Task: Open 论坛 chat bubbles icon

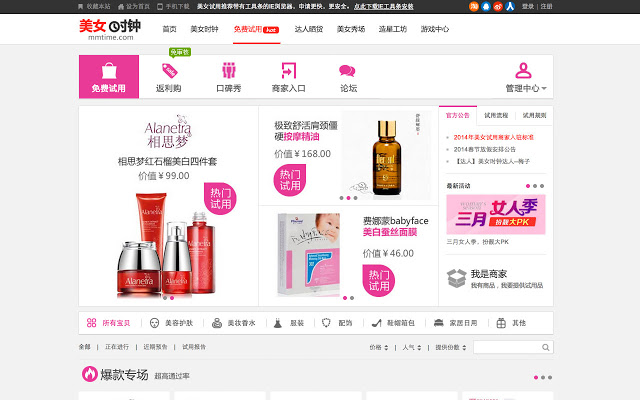Action: pos(347,71)
